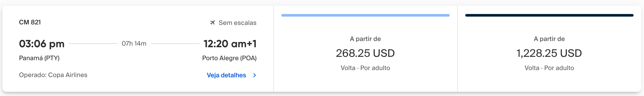Select the light blue fare bar

(365, 15)
